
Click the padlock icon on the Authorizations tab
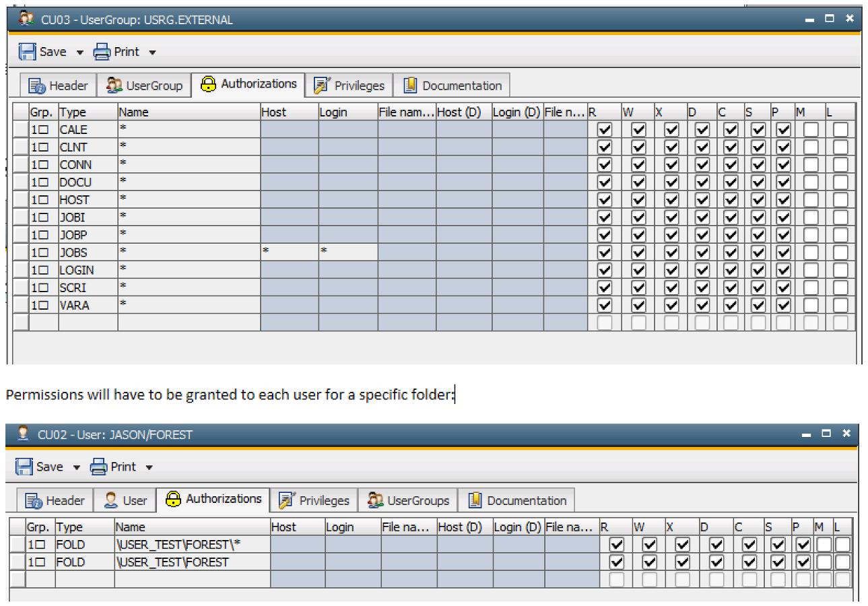[208, 83]
